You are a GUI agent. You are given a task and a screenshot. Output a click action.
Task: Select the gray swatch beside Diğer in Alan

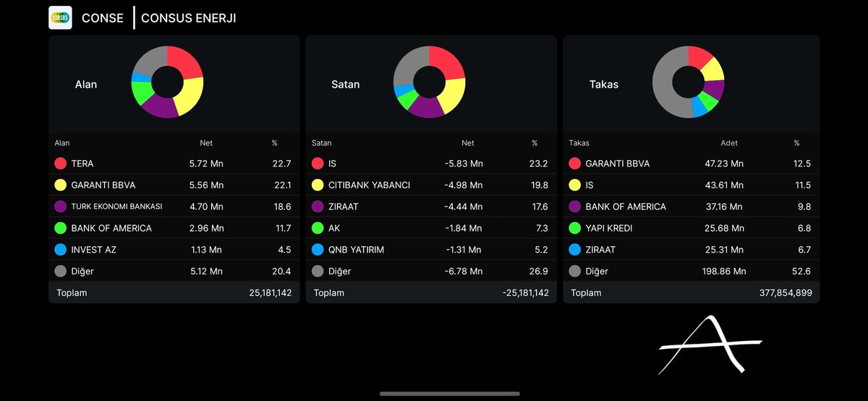61,271
